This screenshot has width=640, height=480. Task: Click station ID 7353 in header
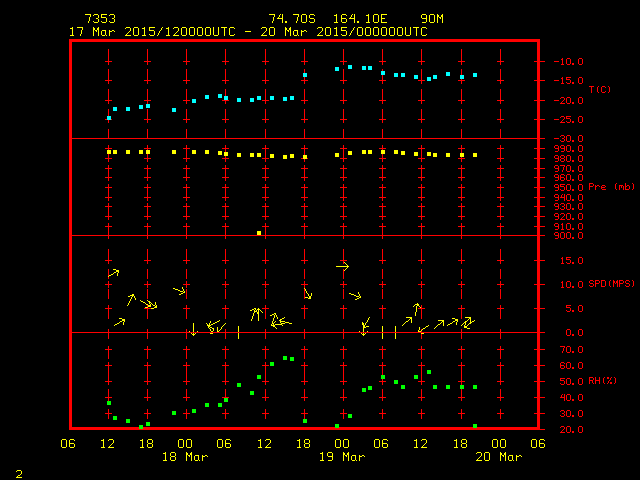(100, 19)
